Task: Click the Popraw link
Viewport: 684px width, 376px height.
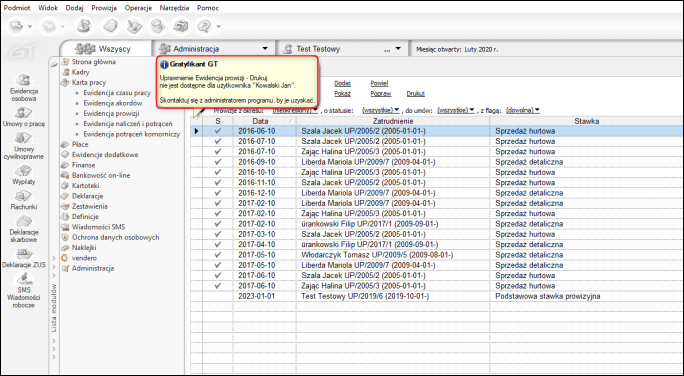Action: [x=381, y=93]
